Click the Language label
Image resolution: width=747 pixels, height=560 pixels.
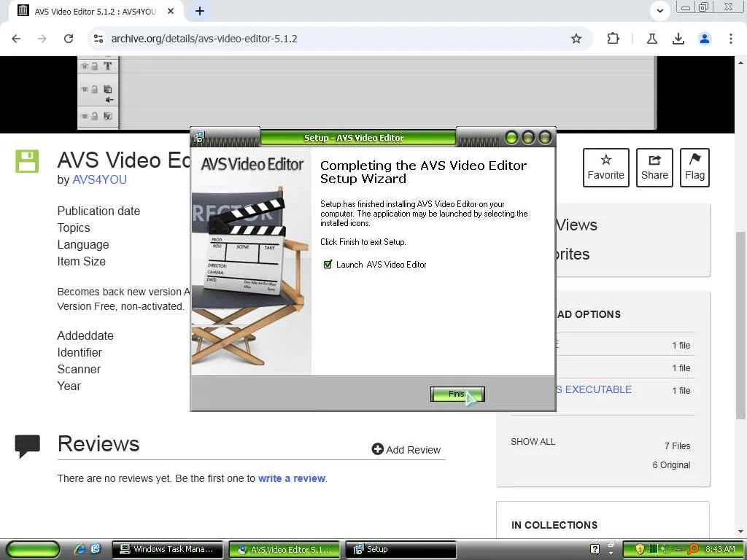coord(83,244)
